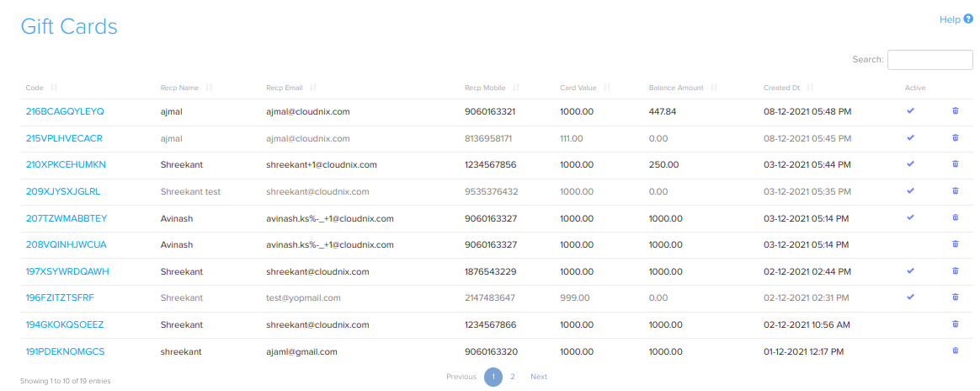
Task: Open gift card code 207TZWMABBTEY
Action: point(67,217)
